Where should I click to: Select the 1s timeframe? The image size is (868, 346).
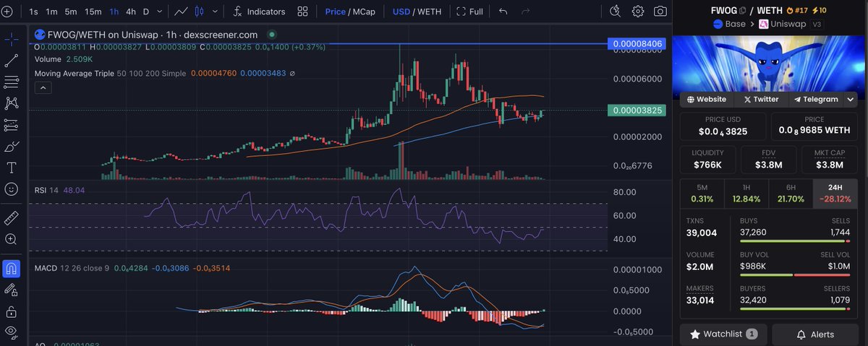[34, 12]
